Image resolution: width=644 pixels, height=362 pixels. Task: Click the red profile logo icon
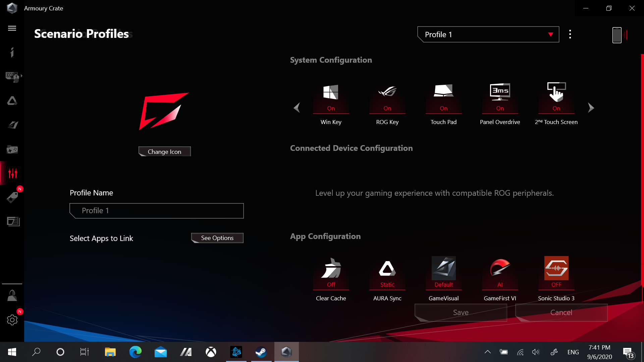pyautogui.click(x=164, y=111)
